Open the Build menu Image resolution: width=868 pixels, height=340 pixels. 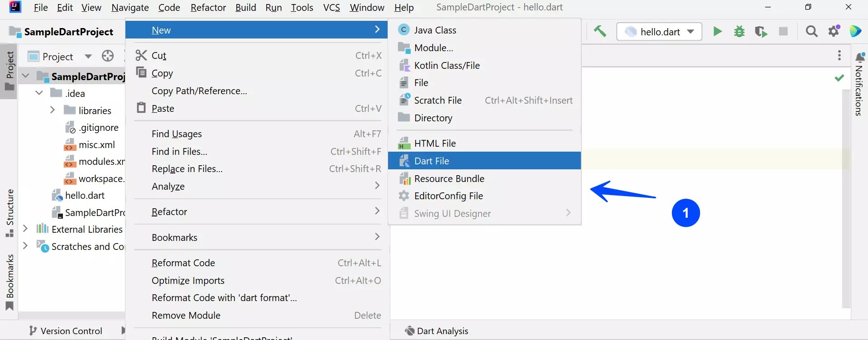pos(246,7)
